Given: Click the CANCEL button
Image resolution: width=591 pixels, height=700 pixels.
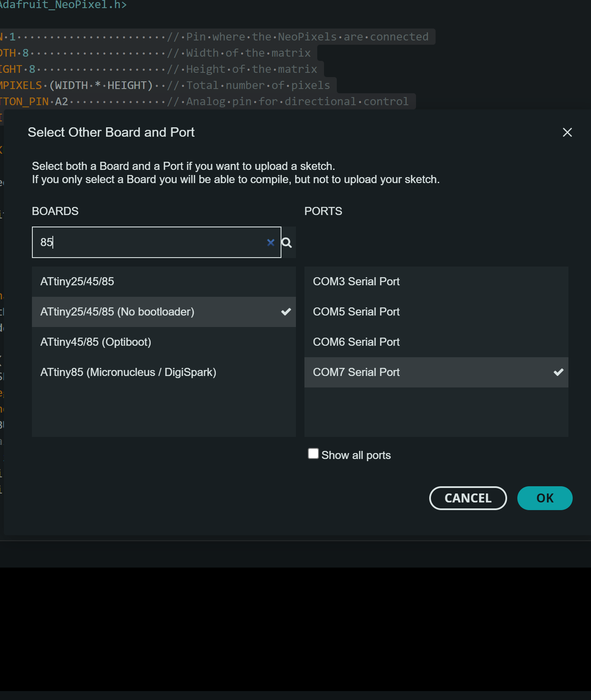Looking at the screenshot, I should 468,498.
